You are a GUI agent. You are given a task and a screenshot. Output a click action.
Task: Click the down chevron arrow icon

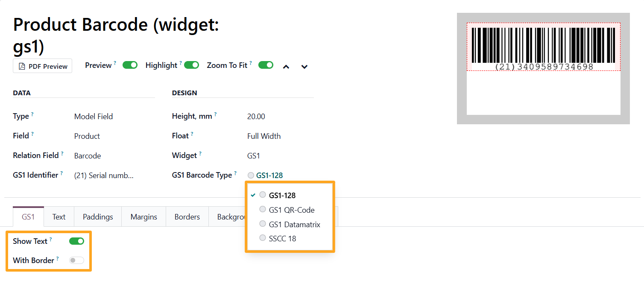304,67
